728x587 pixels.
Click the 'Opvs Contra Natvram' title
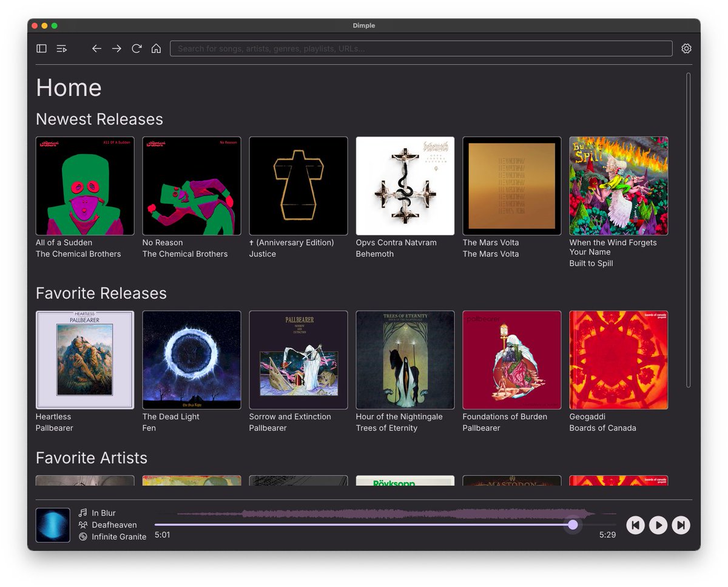[396, 242]
